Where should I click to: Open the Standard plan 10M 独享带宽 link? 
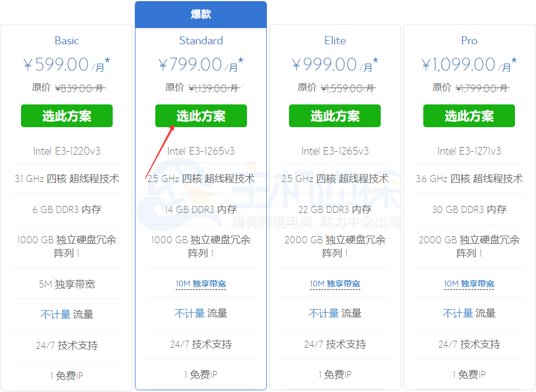(x=201, y=284)
